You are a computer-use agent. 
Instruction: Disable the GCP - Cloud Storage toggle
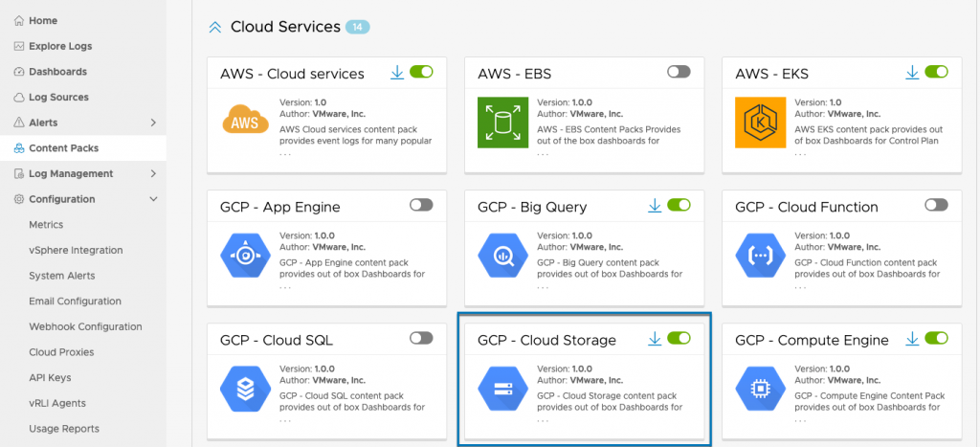coord(679,338)
